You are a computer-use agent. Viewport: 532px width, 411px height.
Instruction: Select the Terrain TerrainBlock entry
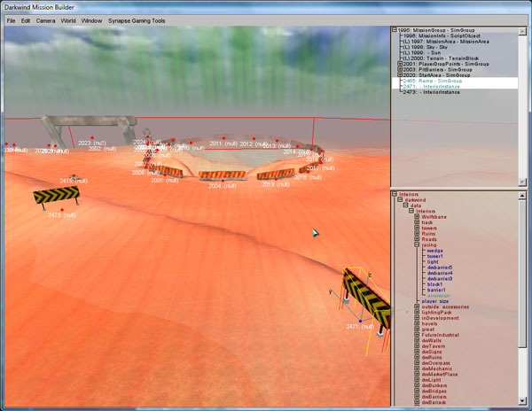[x=443, y=58]
